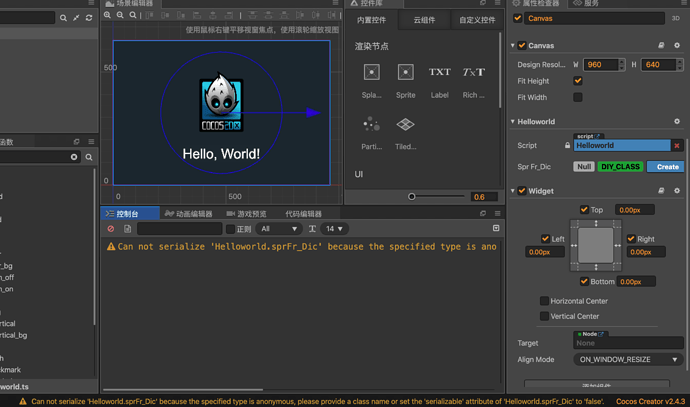Open the Align Mode ON_WINDOW_RESIZE dropdown
The image size is (690, 407).
629,359
